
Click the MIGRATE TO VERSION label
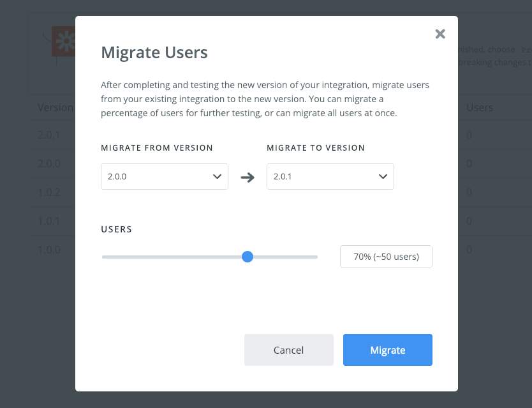tap(316, 147)
